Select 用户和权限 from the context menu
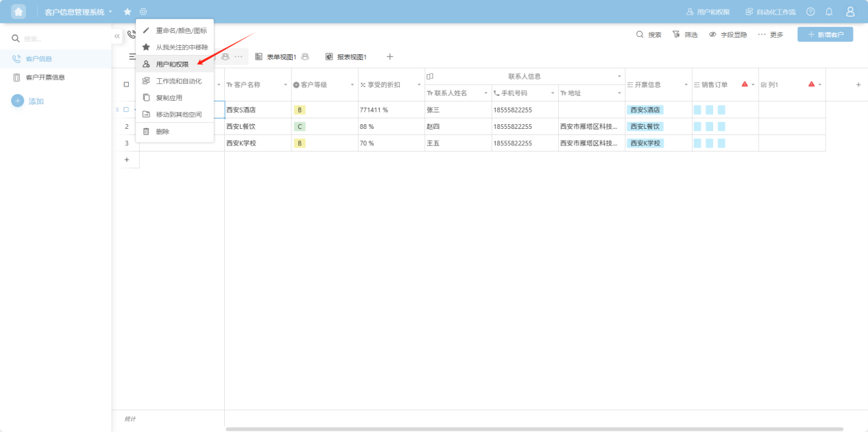The width and height of the screenshot is (868, 432). tap(171, 64)
